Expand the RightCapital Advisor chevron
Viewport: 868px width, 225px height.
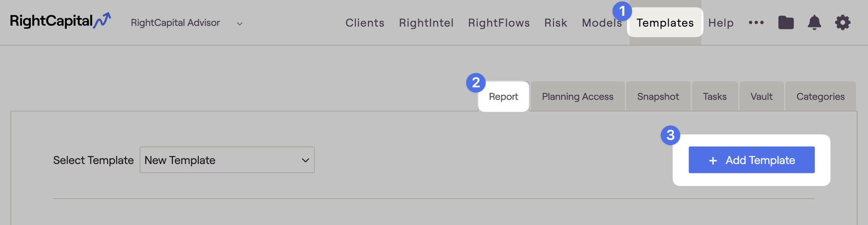(x=240, y=24)
